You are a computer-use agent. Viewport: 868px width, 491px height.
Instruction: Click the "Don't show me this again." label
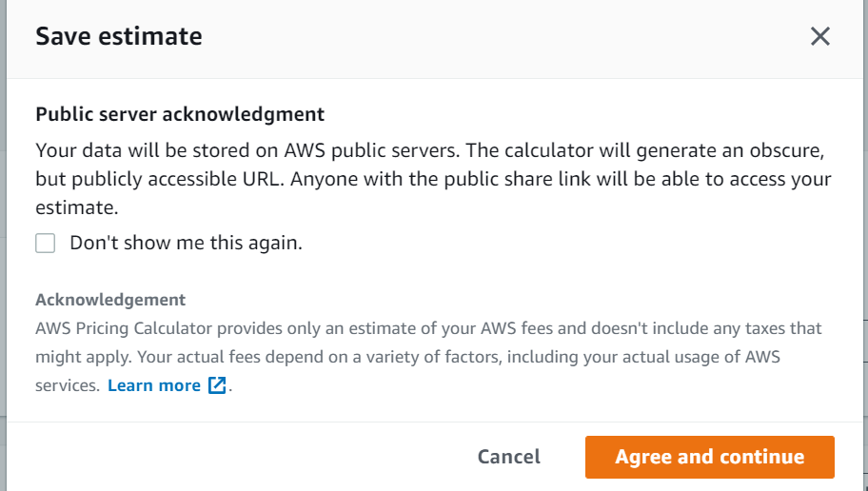(186, 244)
